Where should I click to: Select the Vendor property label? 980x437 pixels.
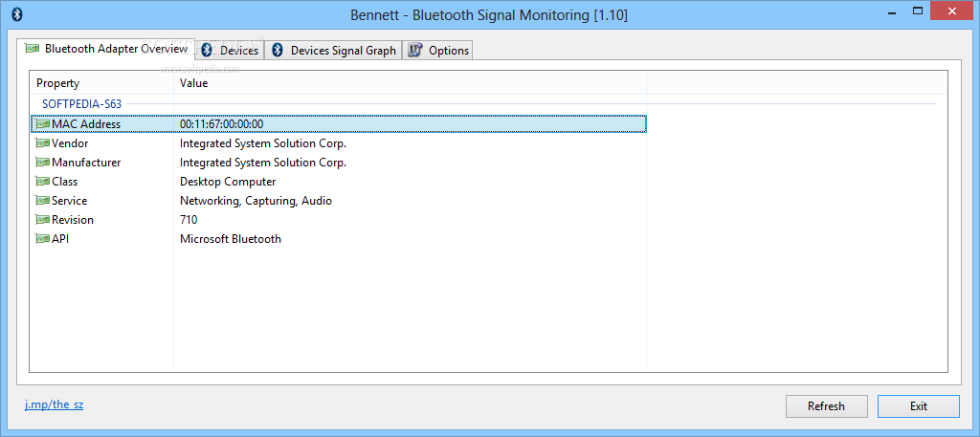(x=70, y=143)
